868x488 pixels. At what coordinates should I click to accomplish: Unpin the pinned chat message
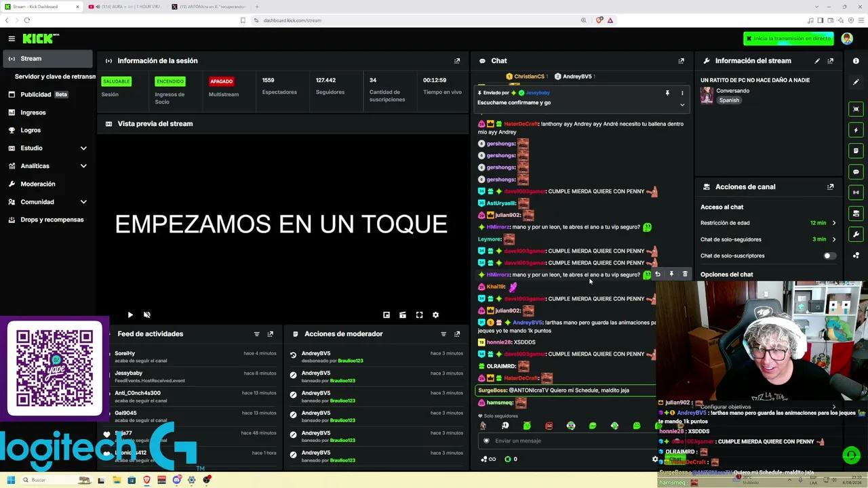pos(667,93)
